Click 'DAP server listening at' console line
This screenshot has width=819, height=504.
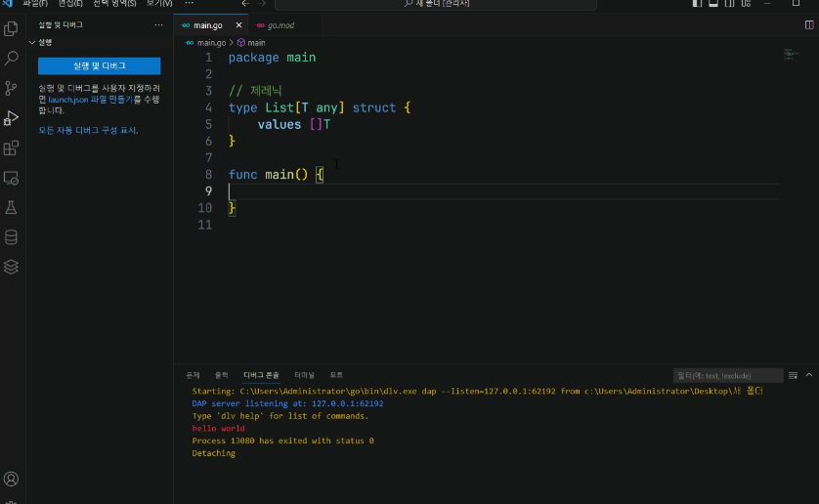coord(287,403)
